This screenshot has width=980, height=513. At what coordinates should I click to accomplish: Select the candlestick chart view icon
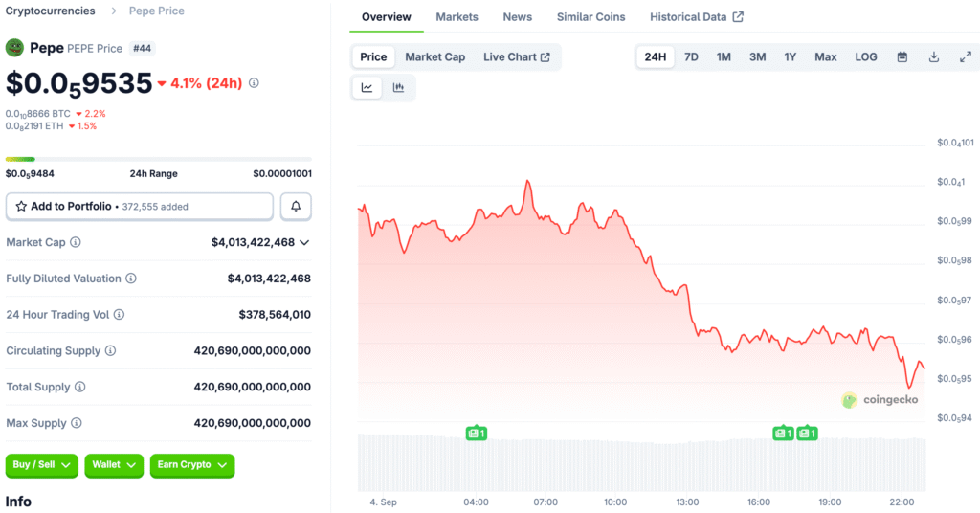tap(398, 87)
